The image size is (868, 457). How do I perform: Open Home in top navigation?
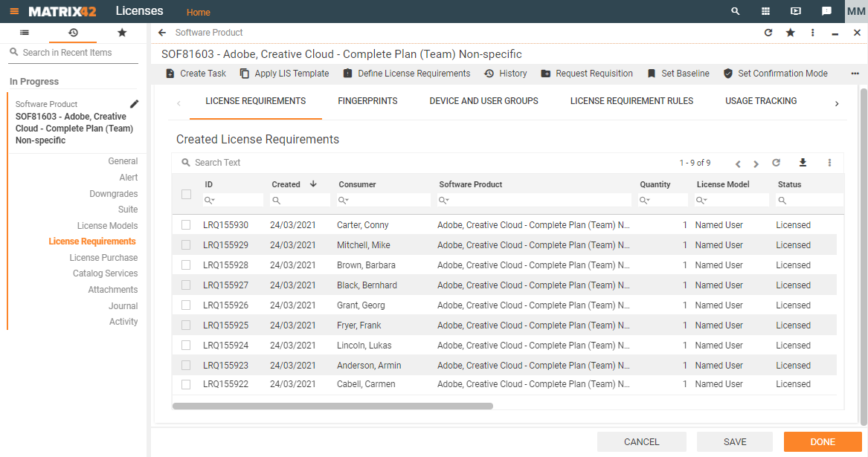(198, 12)
